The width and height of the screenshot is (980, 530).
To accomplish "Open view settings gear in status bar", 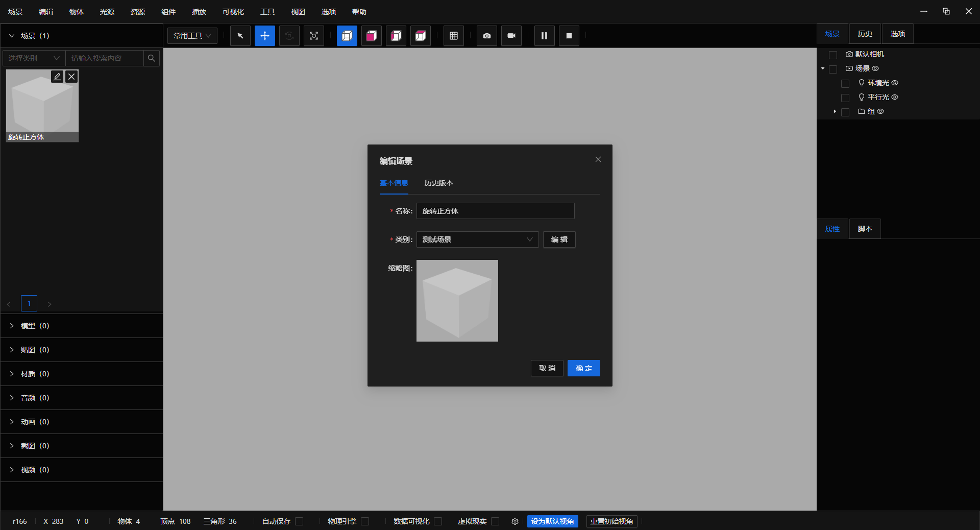I will 514,521.
